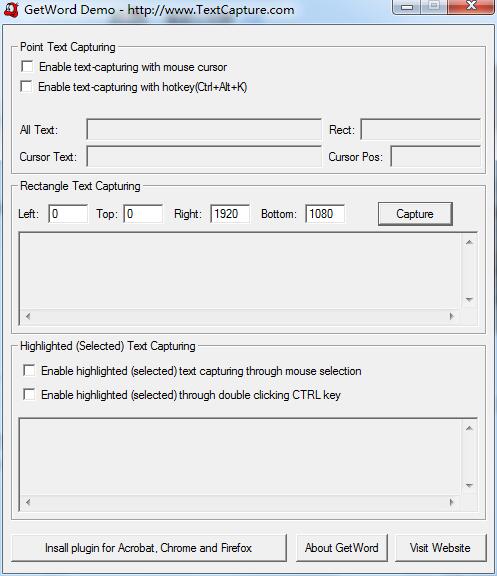Click the Right field containing 1920
Image resolution: width=497 pixels, height=576 pixels.
tap(230, 214)
